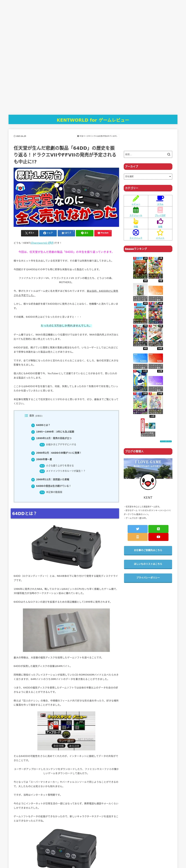
Task: Click the search magnifier icon
Action: pyautogui.click(x=169, y=154)
